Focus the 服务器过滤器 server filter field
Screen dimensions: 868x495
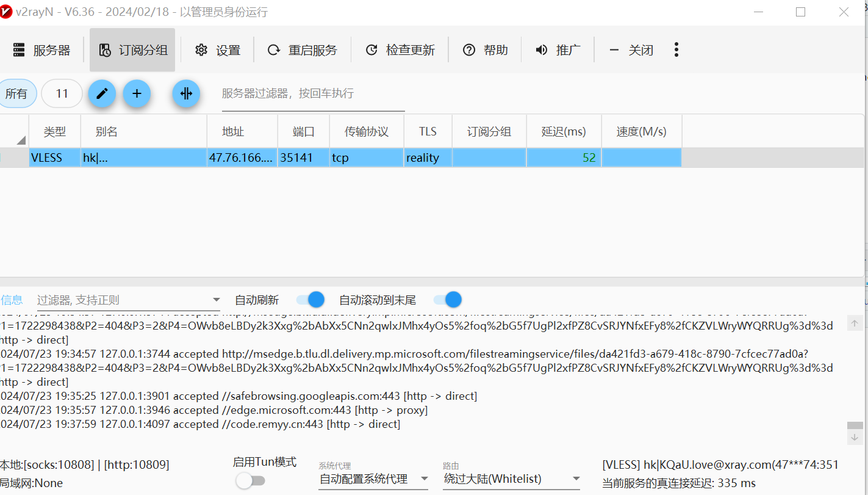[x=313, y=94]
